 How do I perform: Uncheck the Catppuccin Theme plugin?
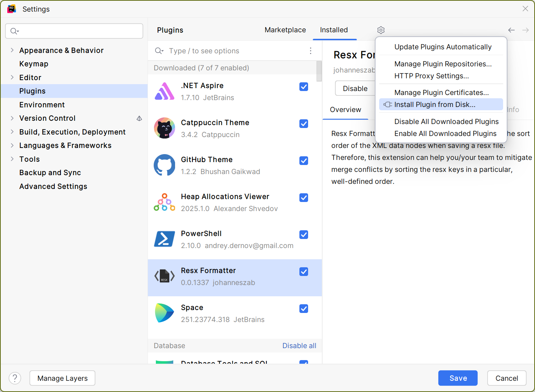pos(304,124)
